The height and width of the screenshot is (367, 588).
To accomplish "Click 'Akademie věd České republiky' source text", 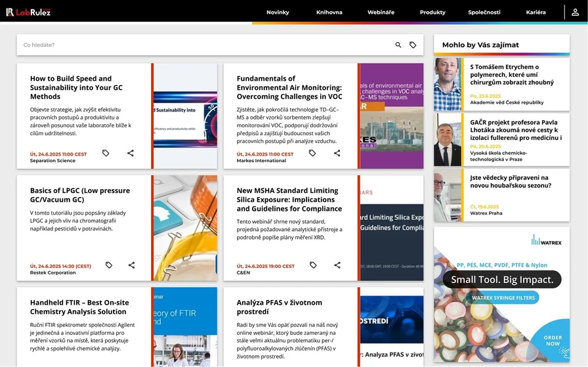I will [x=507, y=102].
